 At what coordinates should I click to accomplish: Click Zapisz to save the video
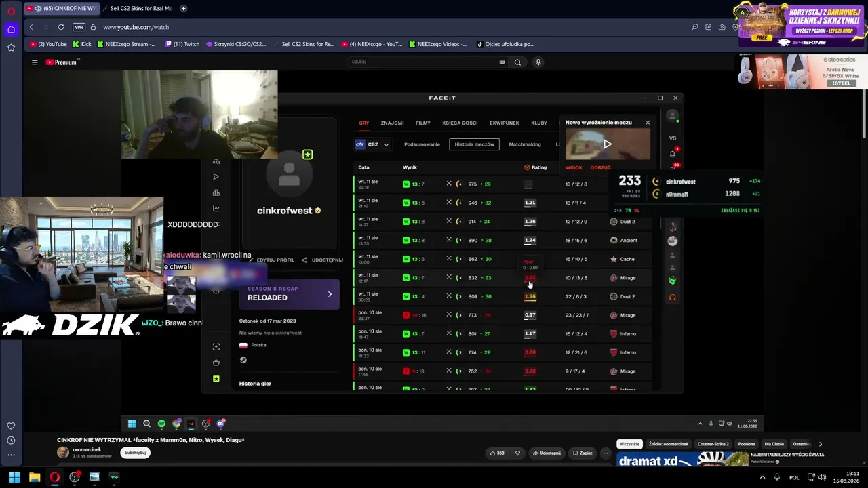pyautogui.click(x=583, y=453)
